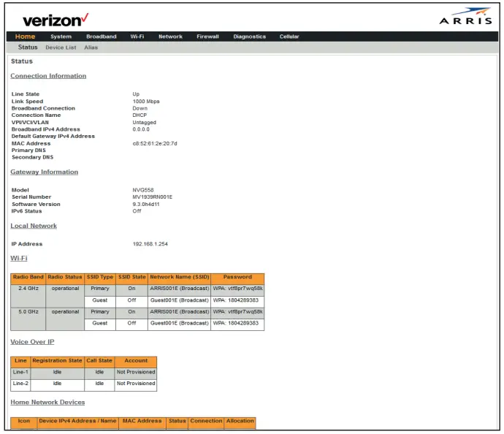Screen dimensions: 504x434
Task: Follow the Local Network link
Action: pyautogui.click(x=34, y=226)
